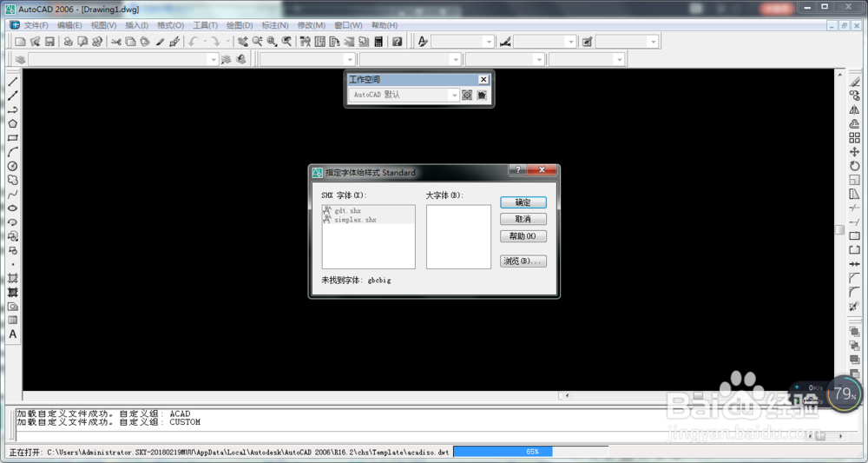Click the drawing area vertical scrollbar
Image resolution: width=868 pixels, height=463 pixels.
point(839,230)
